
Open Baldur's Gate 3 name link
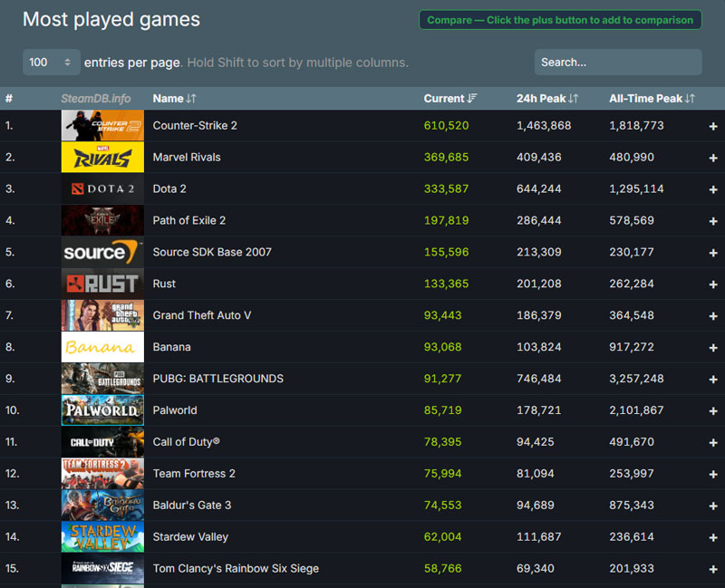pos(192,506)
